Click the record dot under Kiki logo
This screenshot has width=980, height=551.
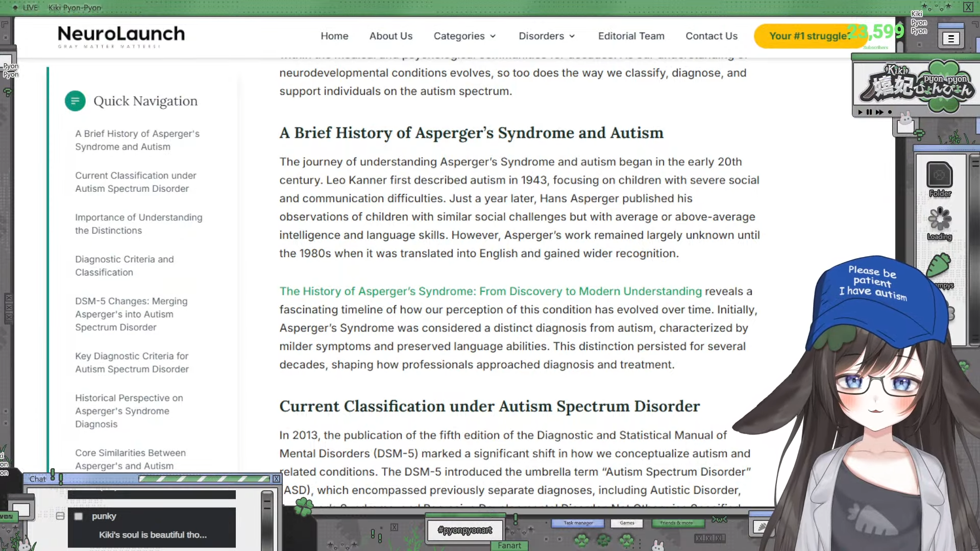pos(890,112)
